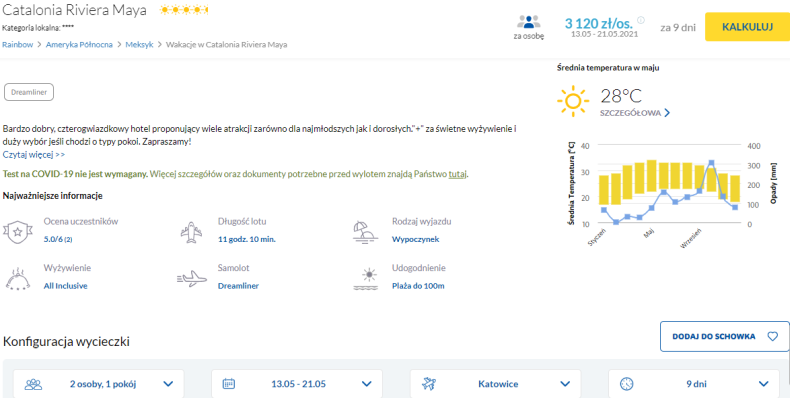Image resolution: width=790 pixels, height=398 pixels.
Task: Click the All Inclusive meal dish icon
Action: pos(18,279)
